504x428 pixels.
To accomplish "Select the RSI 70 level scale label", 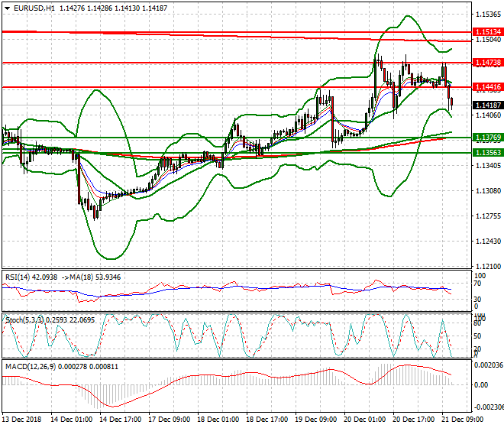I will tap(477, 284).
